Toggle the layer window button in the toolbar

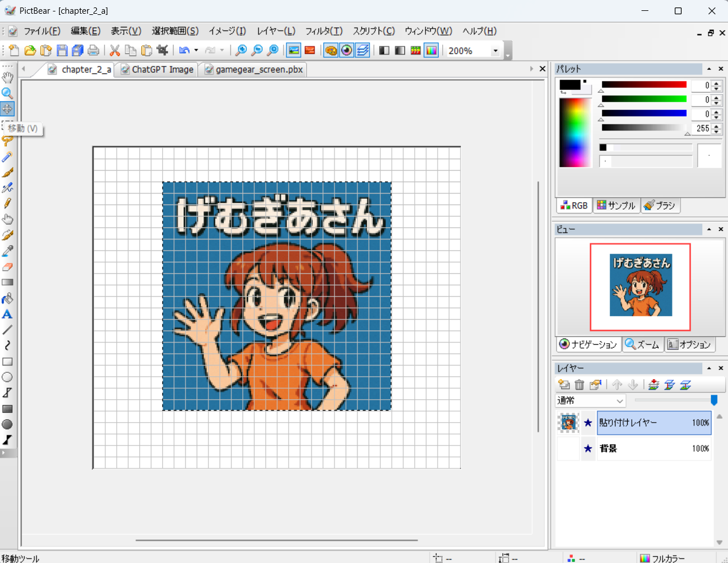pos(363,50)
